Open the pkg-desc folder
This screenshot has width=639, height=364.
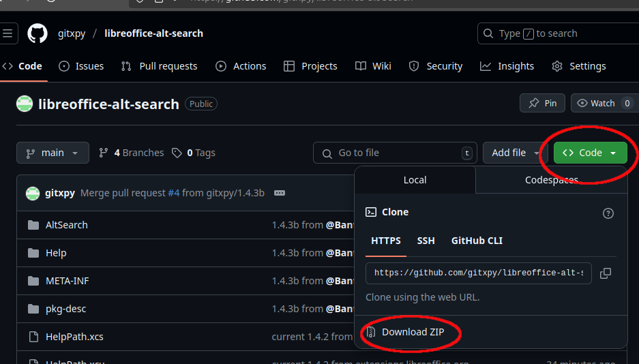coord(65,309)
